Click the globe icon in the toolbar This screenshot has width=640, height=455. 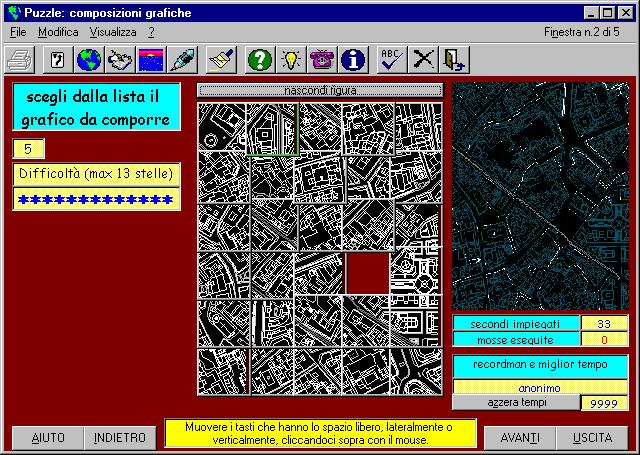click(x=89, y=60)
